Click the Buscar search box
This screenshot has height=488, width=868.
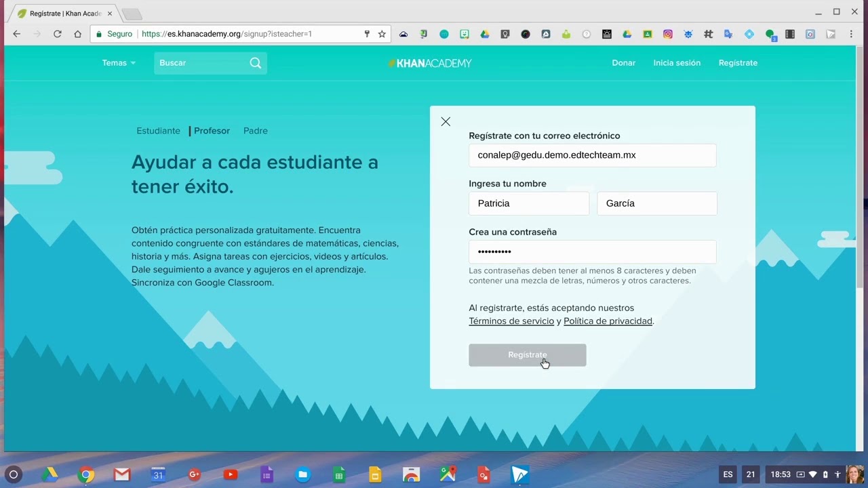[x=210, y=63]
